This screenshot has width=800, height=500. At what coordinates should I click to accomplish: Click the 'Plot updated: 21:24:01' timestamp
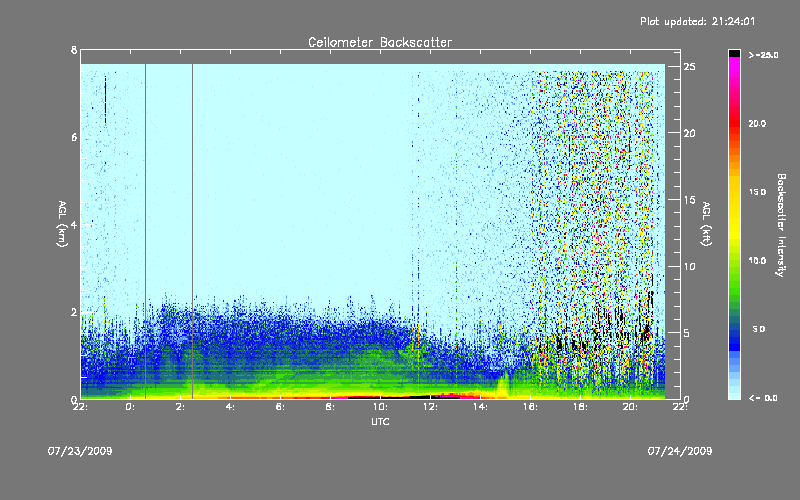coord(697,21)
